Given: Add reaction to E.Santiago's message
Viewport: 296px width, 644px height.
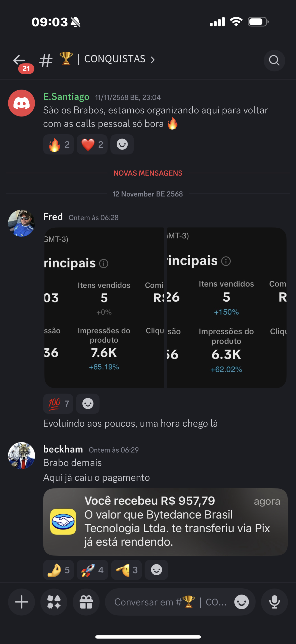Looking at the screenshot, I should coord(122,144).
